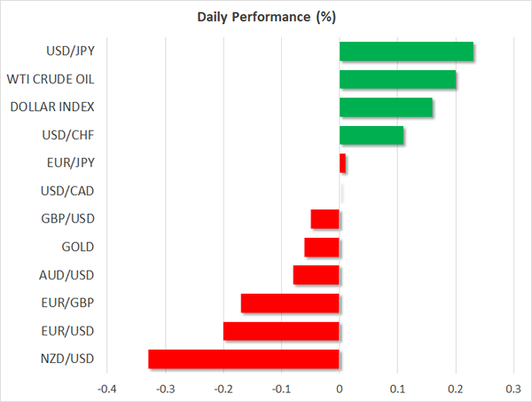The image size is (532, 402).
Task: Click the 0 value axis label
Action: pos(340,389)
